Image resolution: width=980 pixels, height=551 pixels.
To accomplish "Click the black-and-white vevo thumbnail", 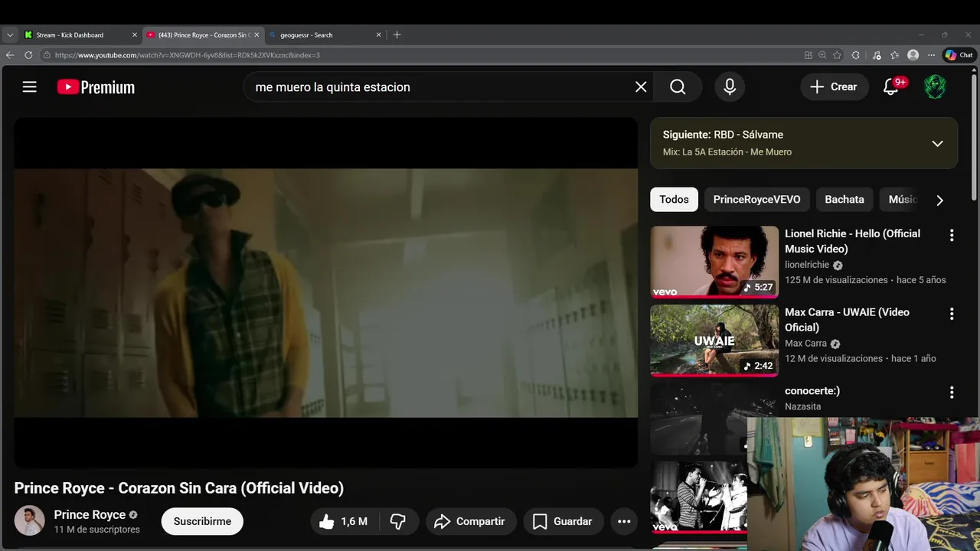I will [698, 497].
